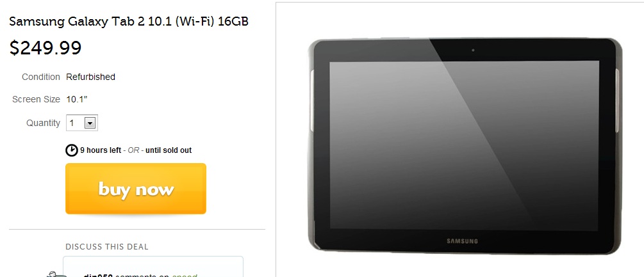Click the $249.99 price
The image size is (644, 277).
(45, 48)
